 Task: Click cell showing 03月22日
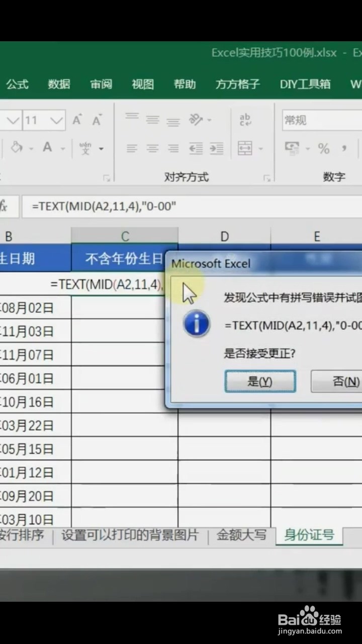pyautogui.click(x=35, y=426)
